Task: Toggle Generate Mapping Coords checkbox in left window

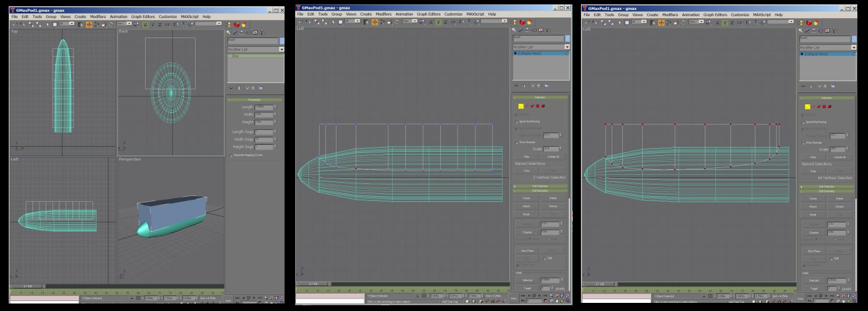Action: click(230, 154)
